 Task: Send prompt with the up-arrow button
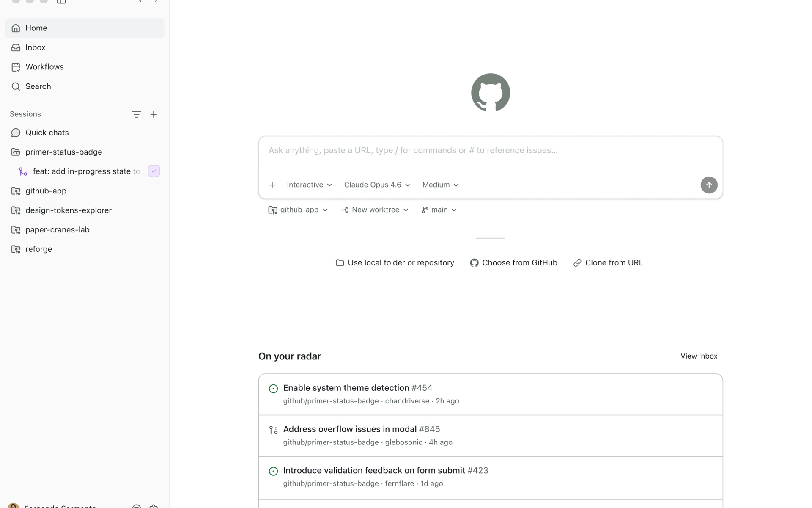pos(709,185)
